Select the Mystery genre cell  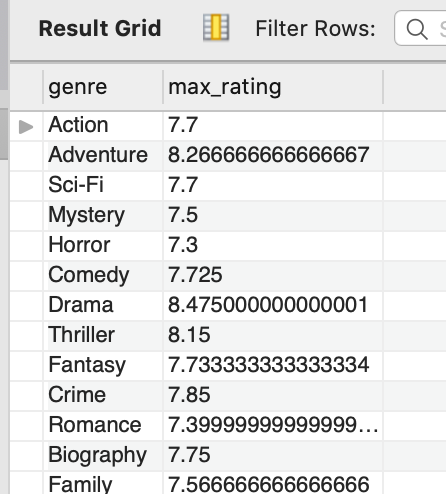click(x=103, y=215)
